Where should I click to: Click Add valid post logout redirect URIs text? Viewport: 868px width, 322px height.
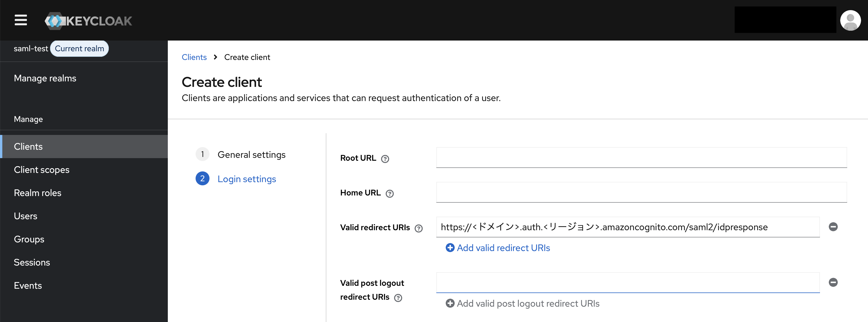tap(528, 303)
